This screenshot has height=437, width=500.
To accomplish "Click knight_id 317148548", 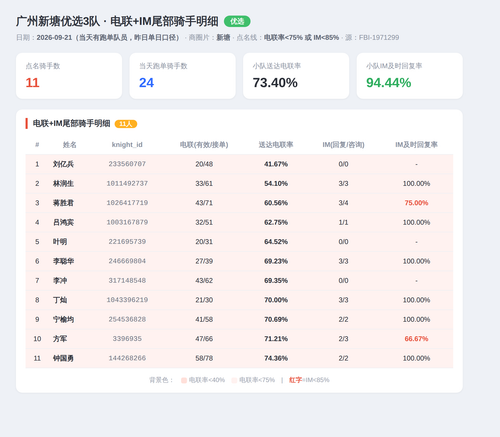I will point(127,280).
